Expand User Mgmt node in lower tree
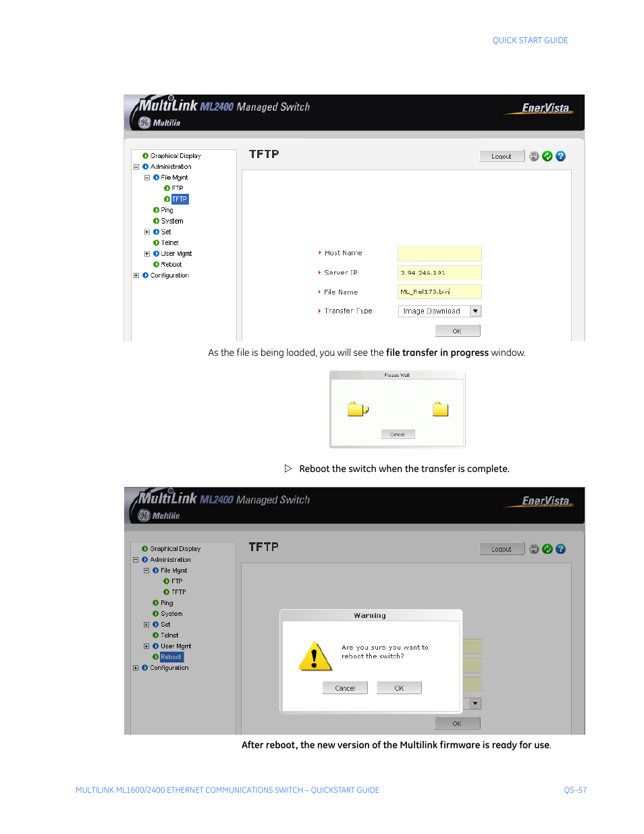The height and width of the screenshot is (834, 644). (146, 646)
